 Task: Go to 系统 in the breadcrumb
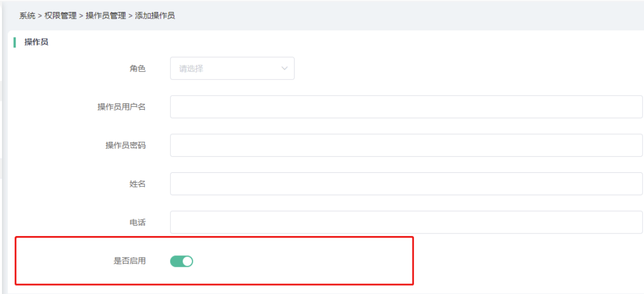[x=27, y=16]
